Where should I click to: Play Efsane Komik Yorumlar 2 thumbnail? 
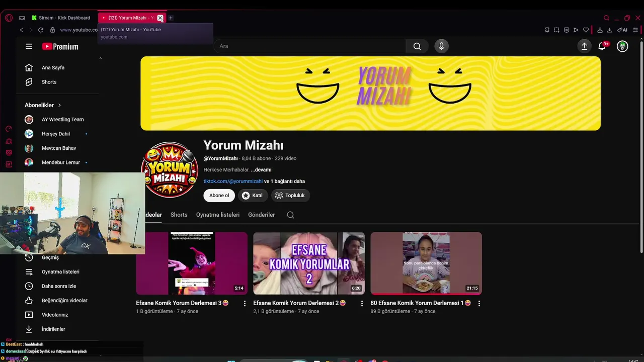tap(309, 263)
